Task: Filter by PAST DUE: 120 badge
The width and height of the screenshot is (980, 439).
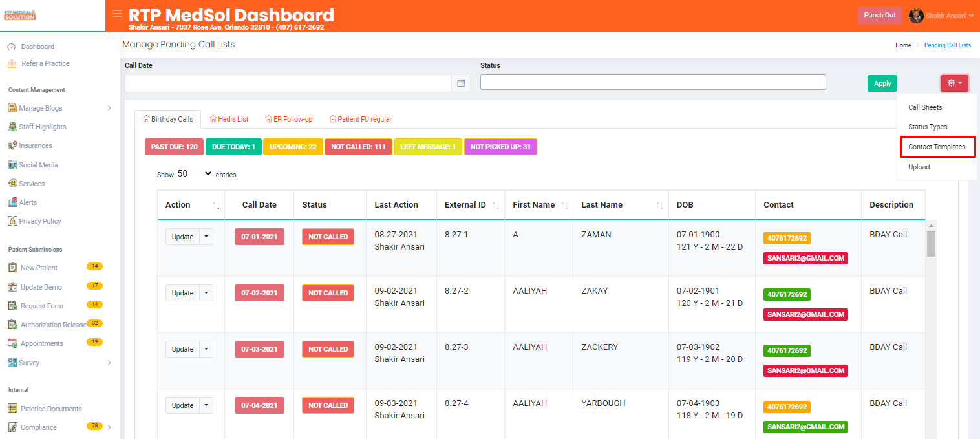Action: 175,147
